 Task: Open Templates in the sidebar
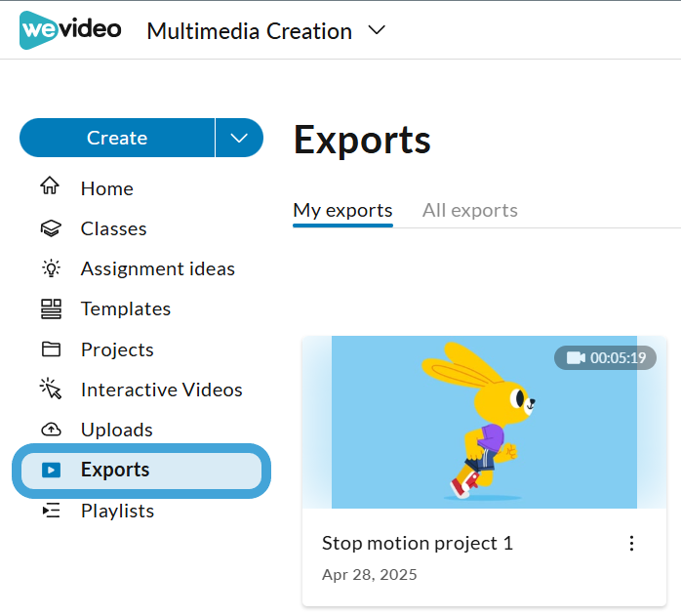coord(126,309)
